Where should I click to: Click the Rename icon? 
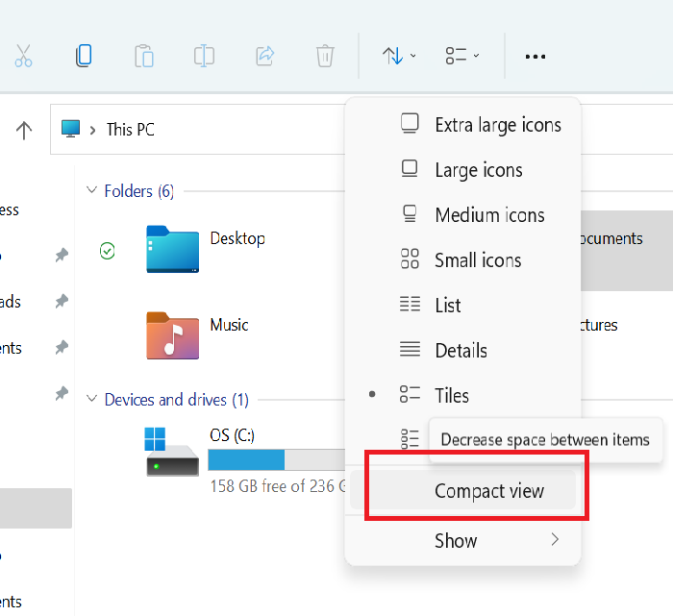204,56
